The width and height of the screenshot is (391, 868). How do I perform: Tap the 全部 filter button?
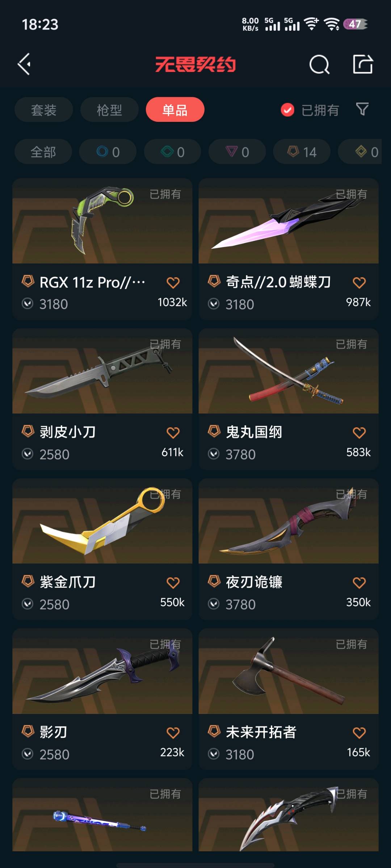click(x=43, y=152)
